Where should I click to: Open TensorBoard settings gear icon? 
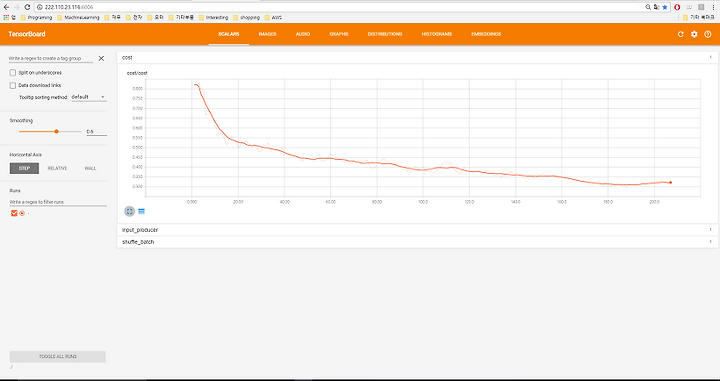coord(694,34)
